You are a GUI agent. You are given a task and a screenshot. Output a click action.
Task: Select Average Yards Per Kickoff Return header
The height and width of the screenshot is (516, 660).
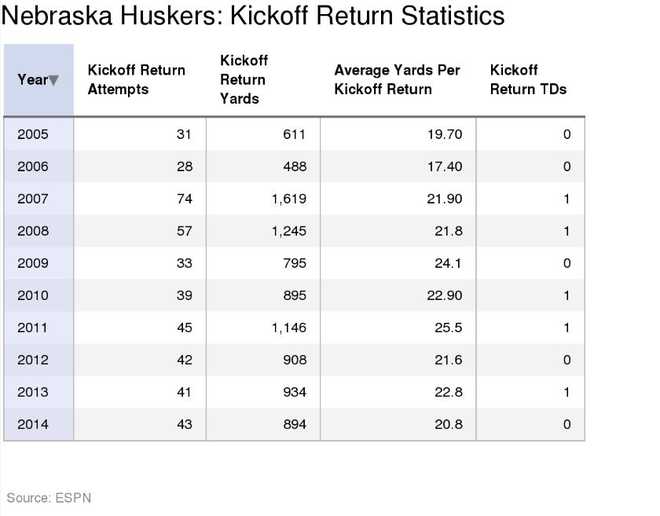pos(397,80)
